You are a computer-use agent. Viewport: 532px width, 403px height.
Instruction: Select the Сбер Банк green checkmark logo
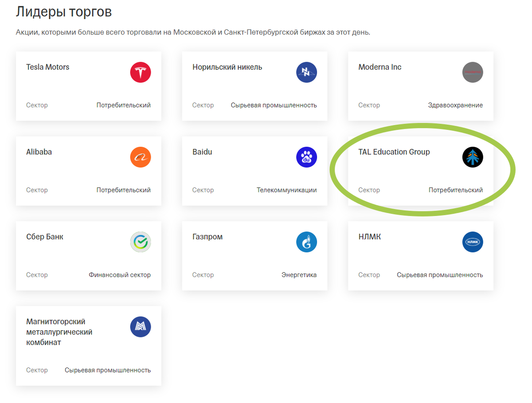click(141, 242)
